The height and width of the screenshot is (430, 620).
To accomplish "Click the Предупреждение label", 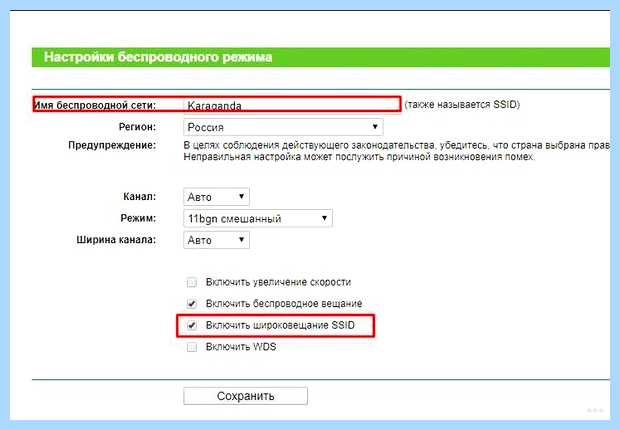I will pos(112,145).
